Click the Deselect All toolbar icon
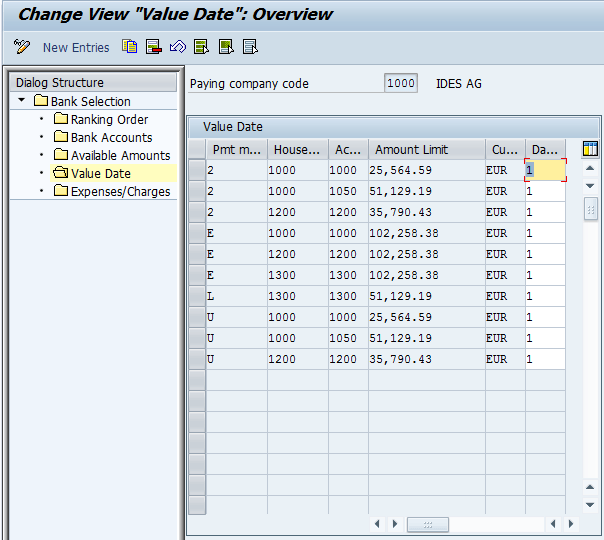The width and height of the screenshot is (604, 540). coord(250,47)
